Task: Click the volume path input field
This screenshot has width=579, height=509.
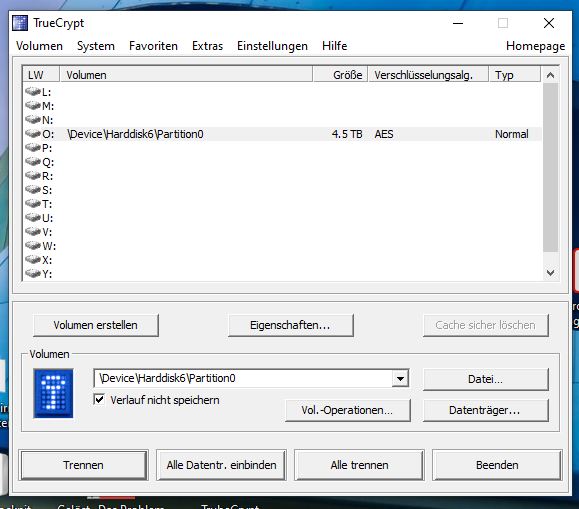Action: (x=243, y=378)
